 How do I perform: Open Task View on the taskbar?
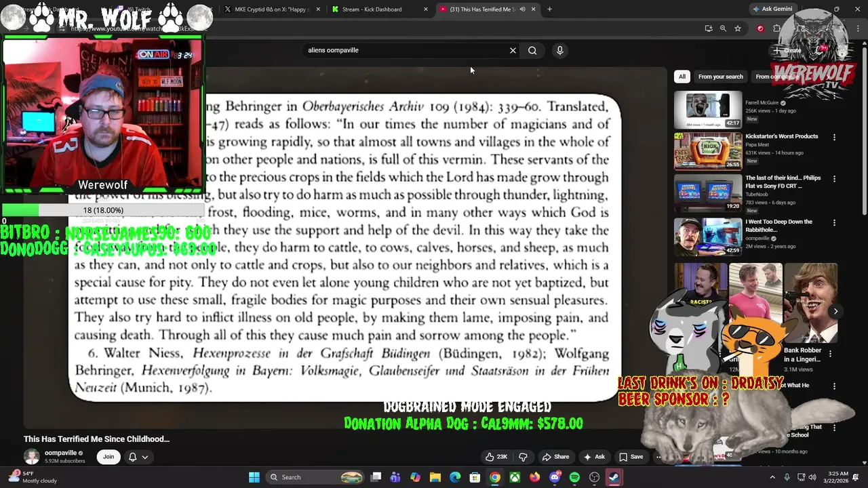point(376,477)
